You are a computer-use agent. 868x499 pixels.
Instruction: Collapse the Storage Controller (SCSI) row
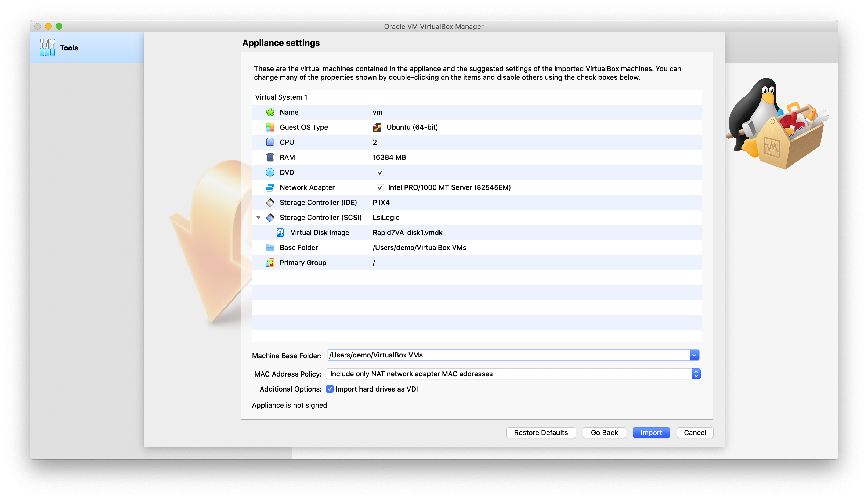[x=259, y=218]
